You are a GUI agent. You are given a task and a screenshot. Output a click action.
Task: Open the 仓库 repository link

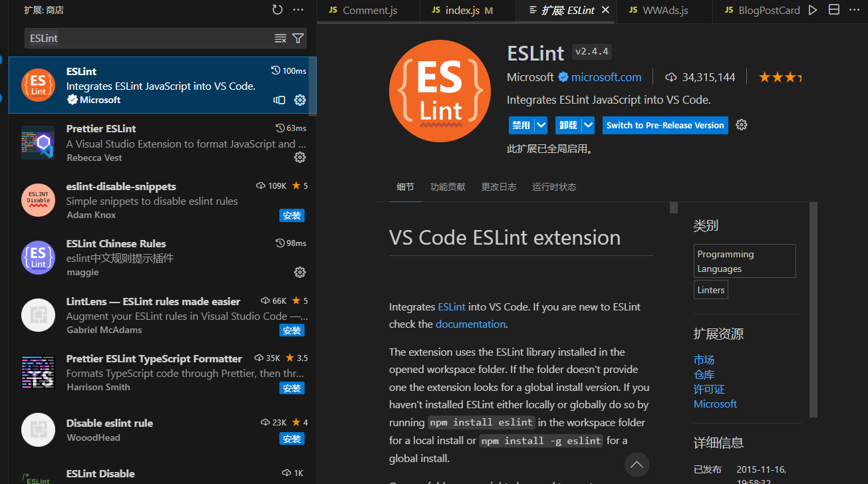click(x=704, y=374)
